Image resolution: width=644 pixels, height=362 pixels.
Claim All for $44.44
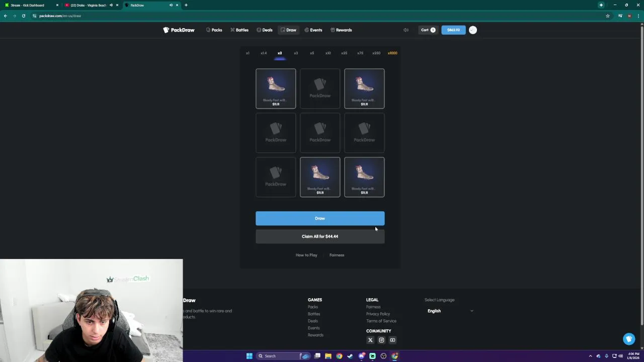tap(320, 236)
